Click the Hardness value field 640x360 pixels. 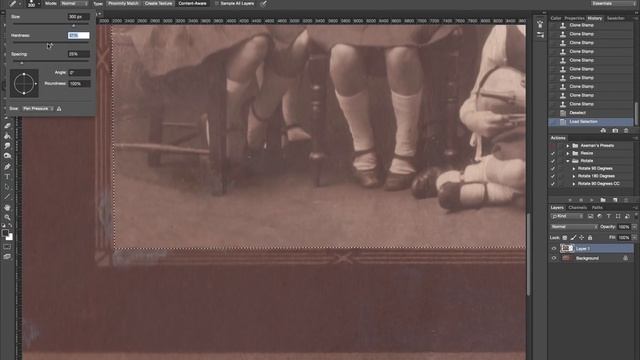(78, 36)
